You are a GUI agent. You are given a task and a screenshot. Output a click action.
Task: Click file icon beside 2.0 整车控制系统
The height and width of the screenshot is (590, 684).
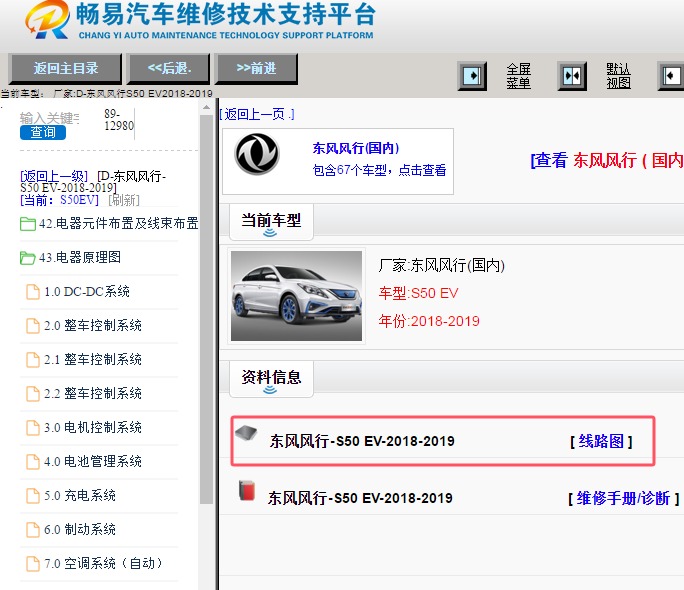click(33, 326)
